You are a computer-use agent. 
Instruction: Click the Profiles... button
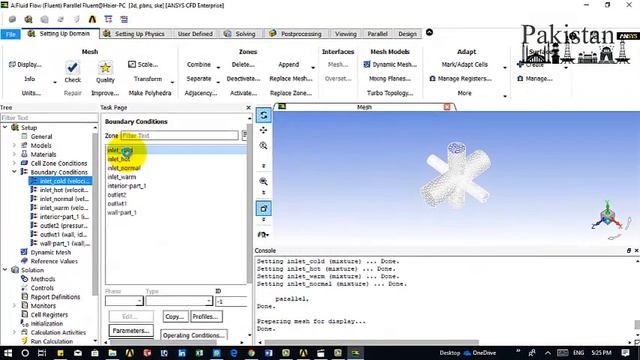(206, 316)
